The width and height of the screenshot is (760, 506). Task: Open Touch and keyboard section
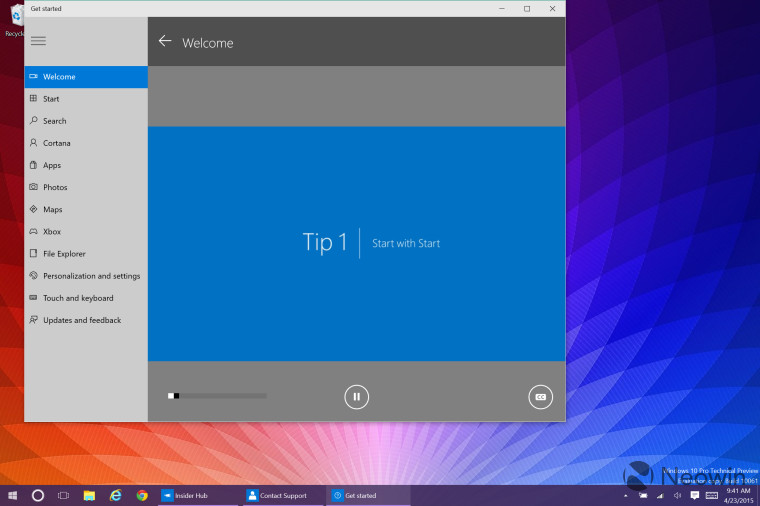point(86,298)
